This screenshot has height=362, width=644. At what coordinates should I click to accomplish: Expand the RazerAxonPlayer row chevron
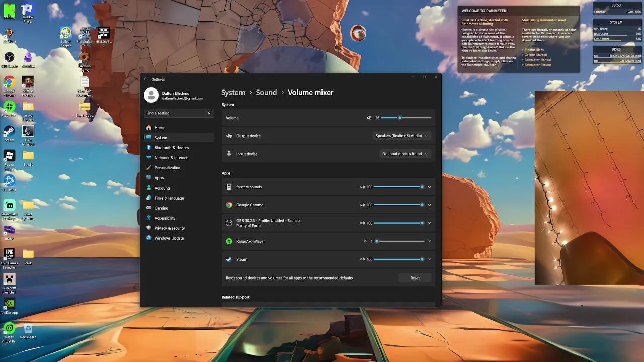click(429, 241)
